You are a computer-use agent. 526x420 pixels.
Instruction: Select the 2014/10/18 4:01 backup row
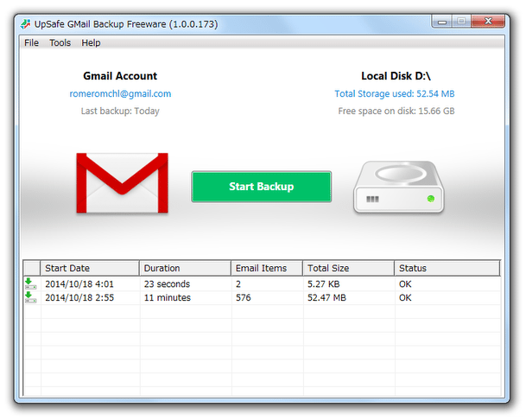click(x=262, y=284)
